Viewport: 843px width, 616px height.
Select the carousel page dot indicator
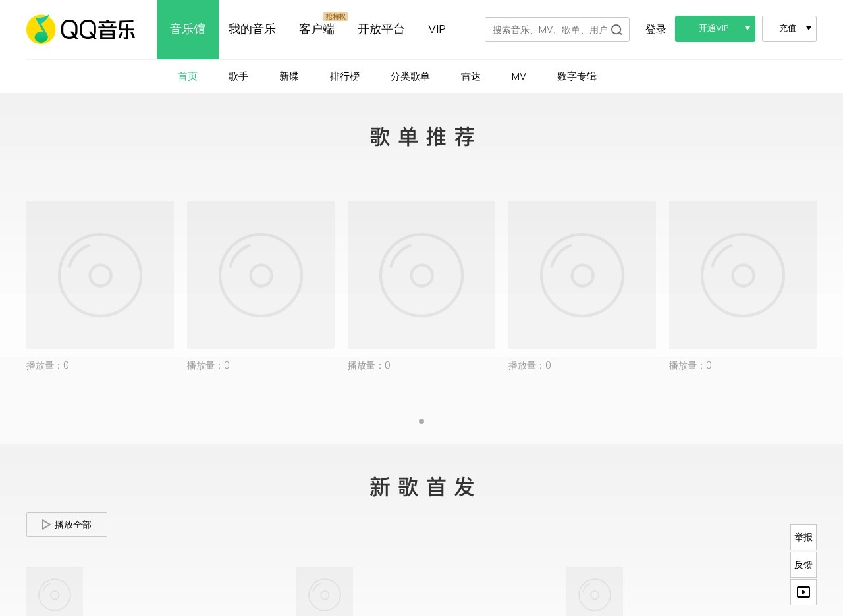[x=421, y=421]
